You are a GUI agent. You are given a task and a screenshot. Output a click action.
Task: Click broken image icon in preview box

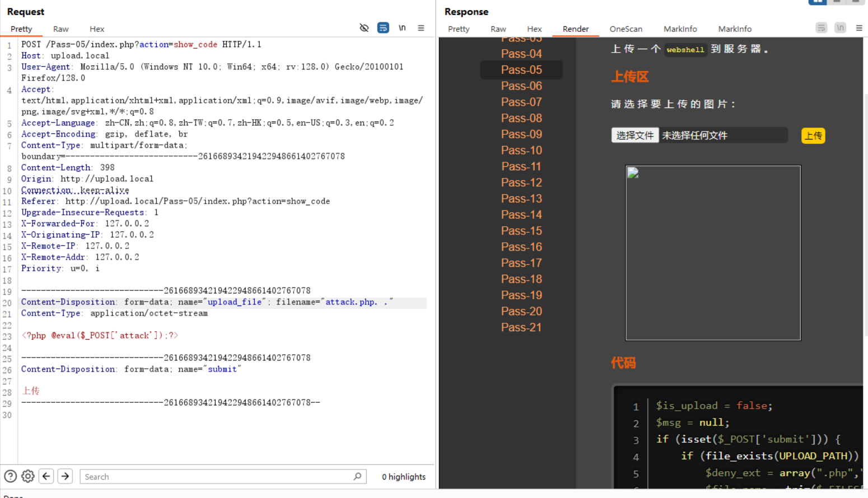[633, 173]
